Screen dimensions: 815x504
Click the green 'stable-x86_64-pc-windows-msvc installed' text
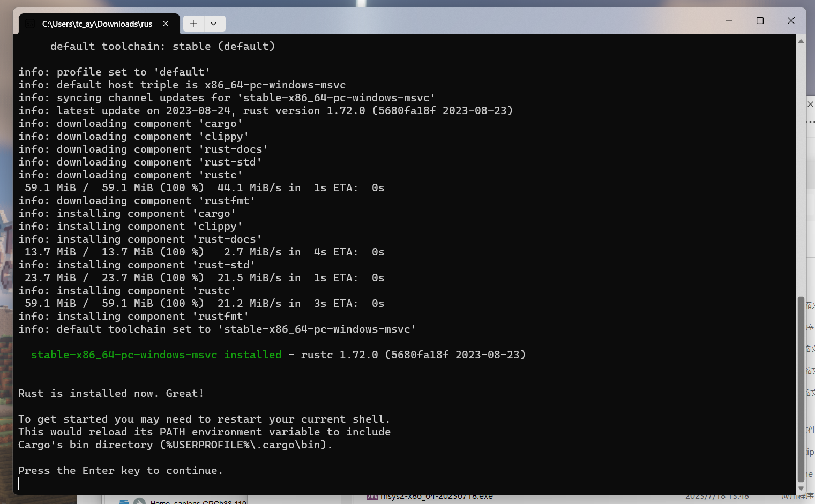(x=156, y=355)
